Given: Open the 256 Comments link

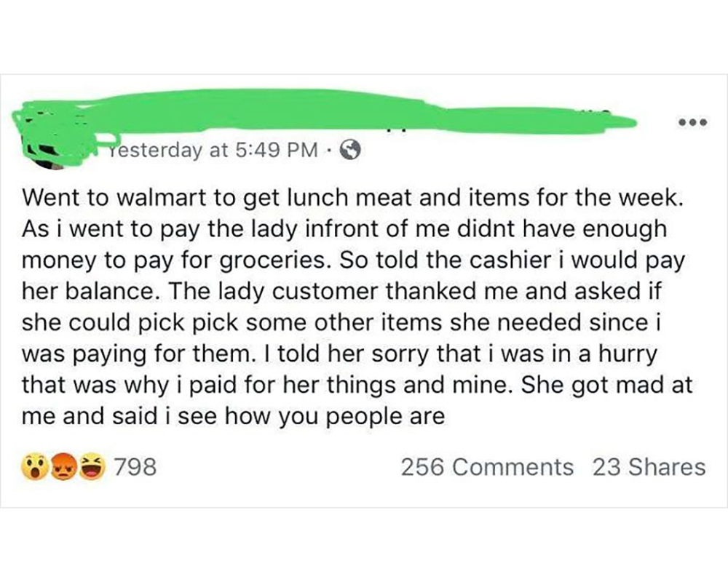Looking at the screenshot, I should coord(486,466).
